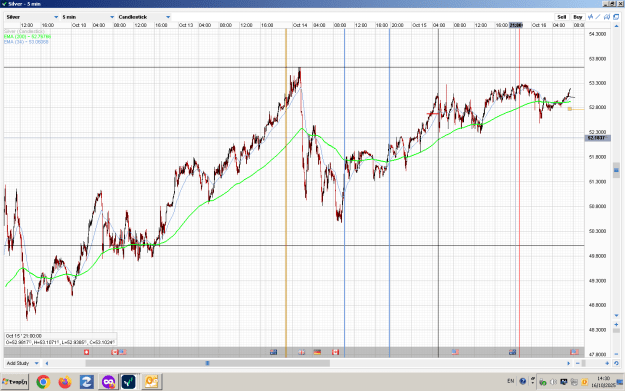Click the German flag economic event marker
The width and height of the screenshot is (625, 391).
(x=317, y=352)
